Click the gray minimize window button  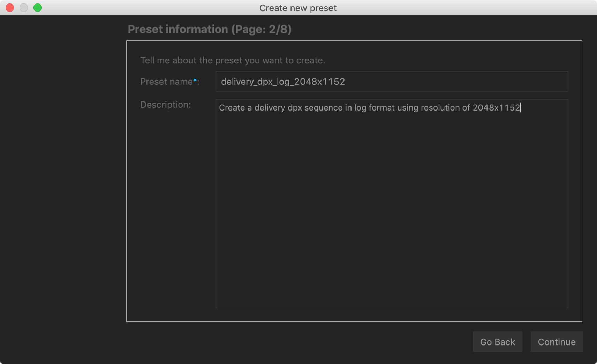24,8
